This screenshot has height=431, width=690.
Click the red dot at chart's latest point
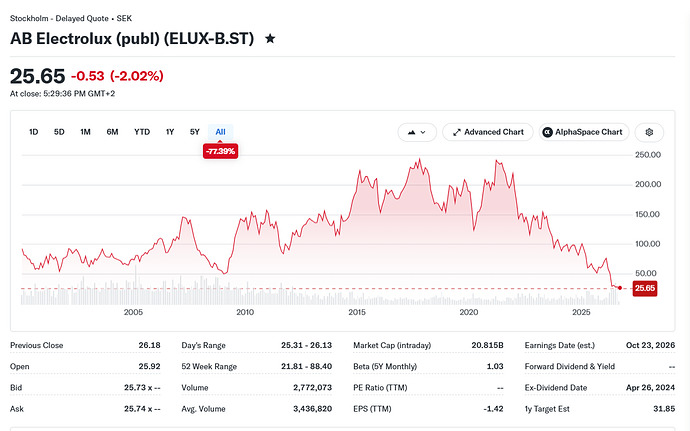620,288
